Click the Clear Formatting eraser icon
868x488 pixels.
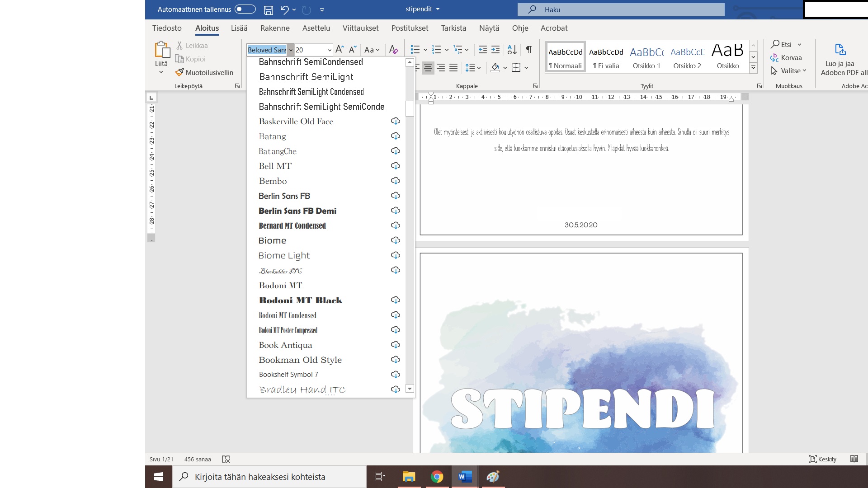coord(393,50)
